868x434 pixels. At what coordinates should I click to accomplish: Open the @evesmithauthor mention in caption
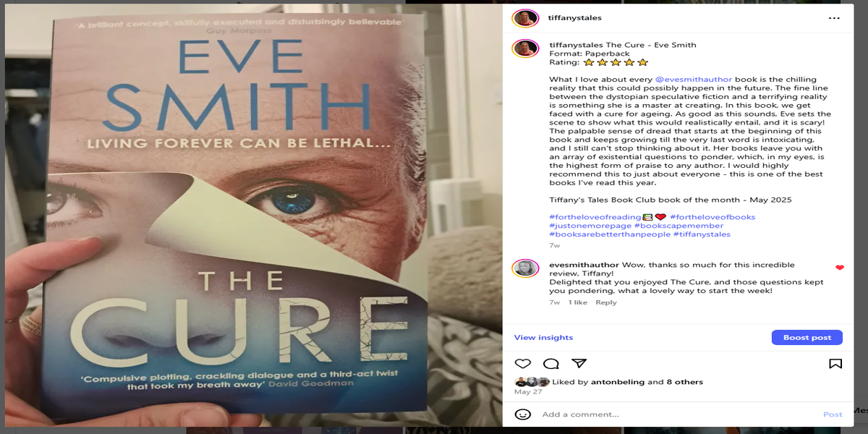tap(694, 80)
